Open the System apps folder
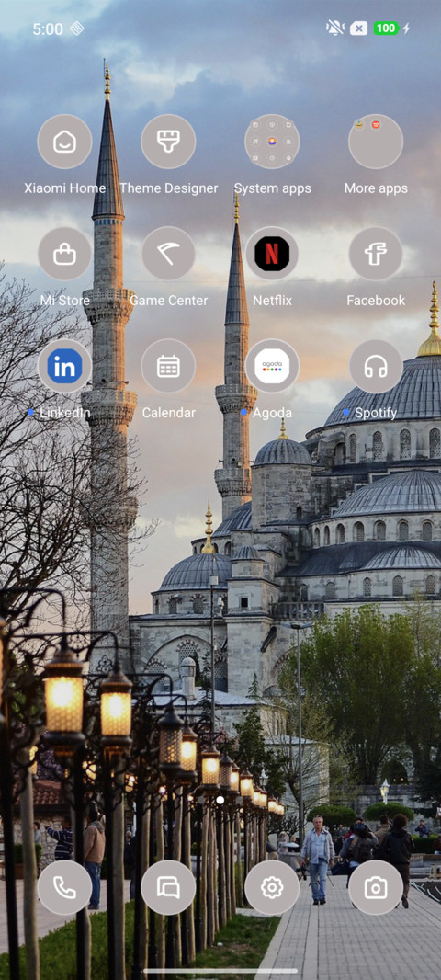 click(272, 142)
